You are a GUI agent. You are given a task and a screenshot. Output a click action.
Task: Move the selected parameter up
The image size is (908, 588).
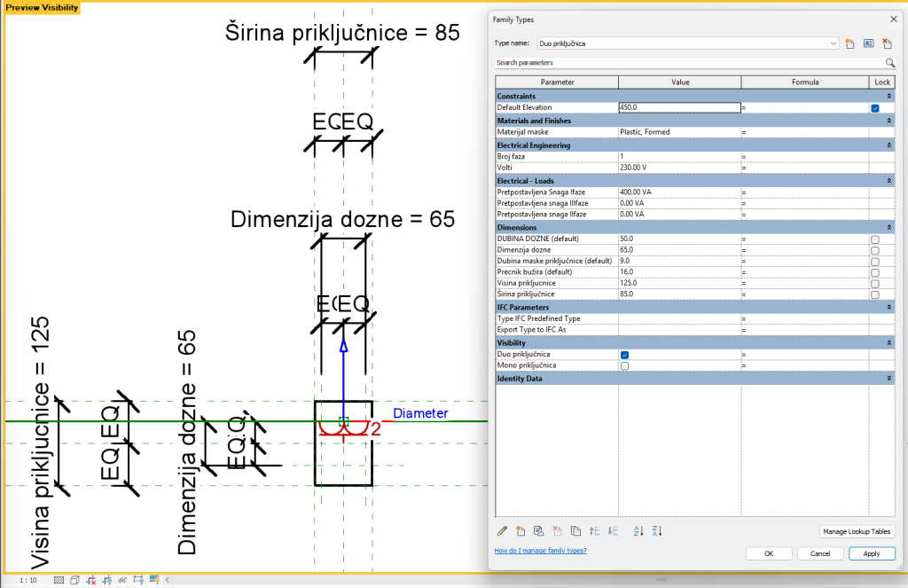click(594, 531)
